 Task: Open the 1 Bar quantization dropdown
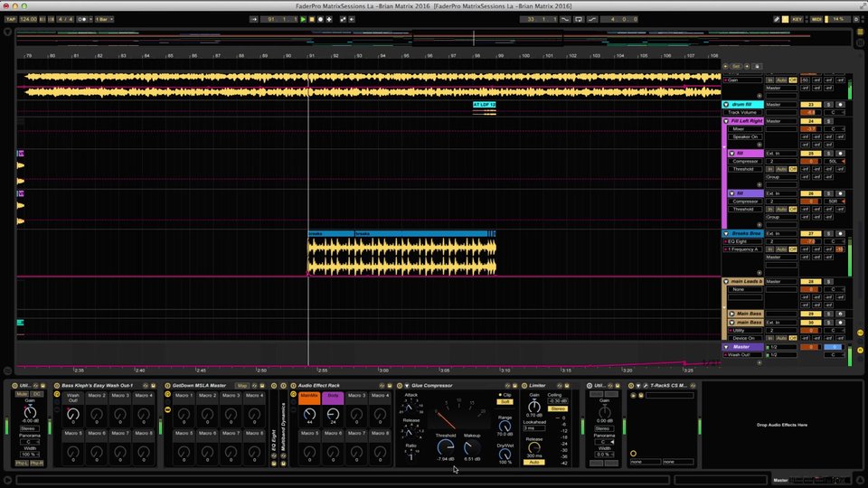104,19
